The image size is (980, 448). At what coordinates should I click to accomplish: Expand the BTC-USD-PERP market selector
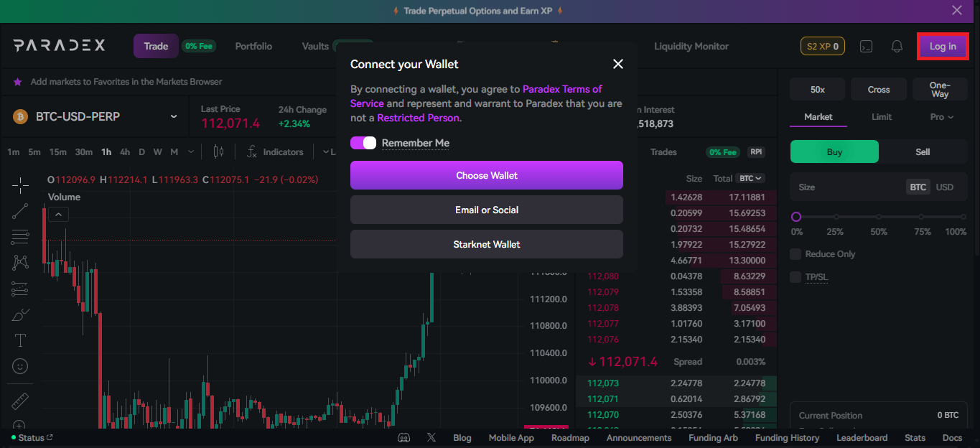tap(173, 116)
